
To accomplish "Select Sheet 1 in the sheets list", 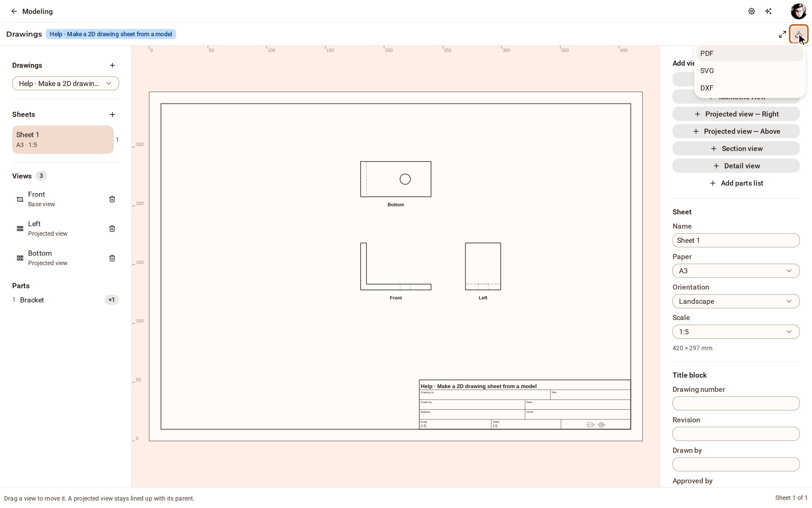I will 63,140.
